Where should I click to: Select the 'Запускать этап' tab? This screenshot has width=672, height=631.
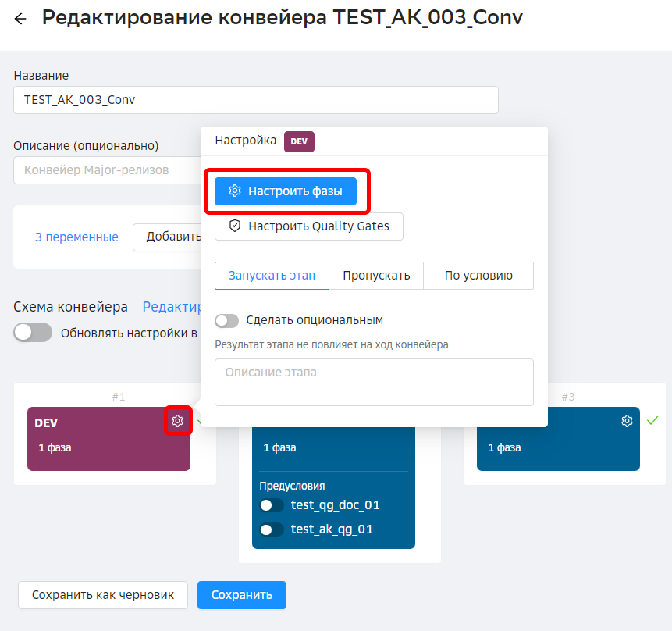272,276
